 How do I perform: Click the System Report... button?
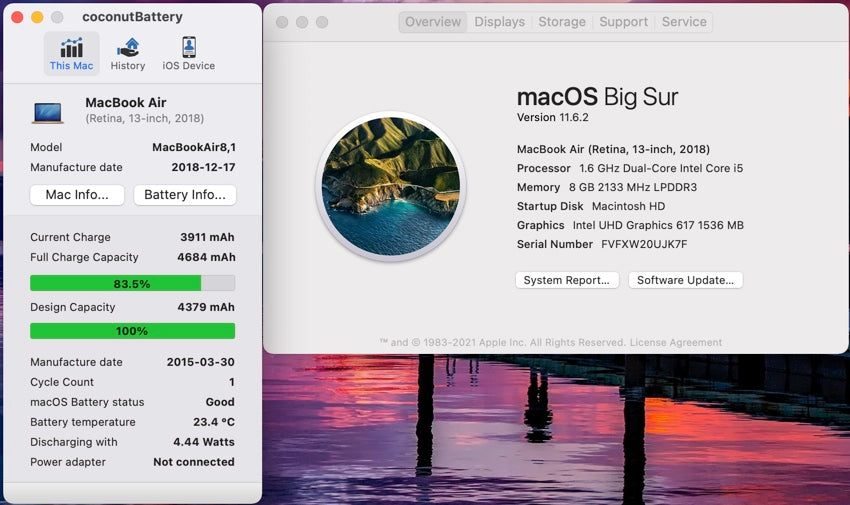click(566, 280)
